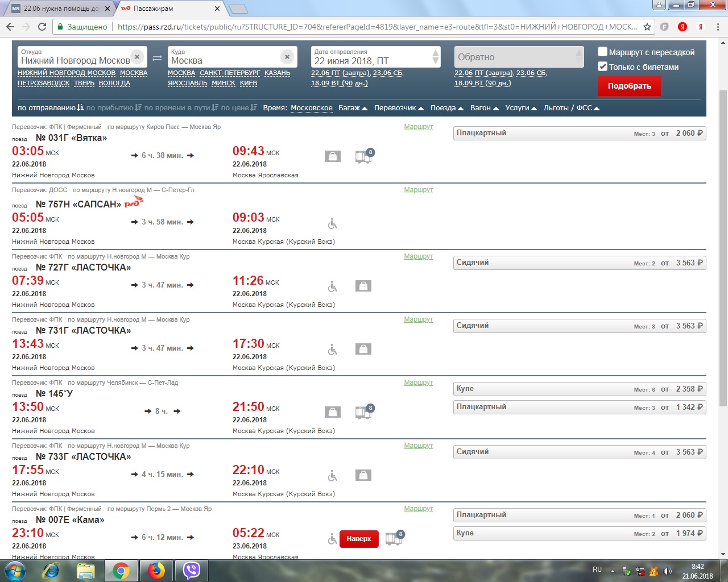
Task: Sort results по времени в пути
Action: tap(181, 107)
